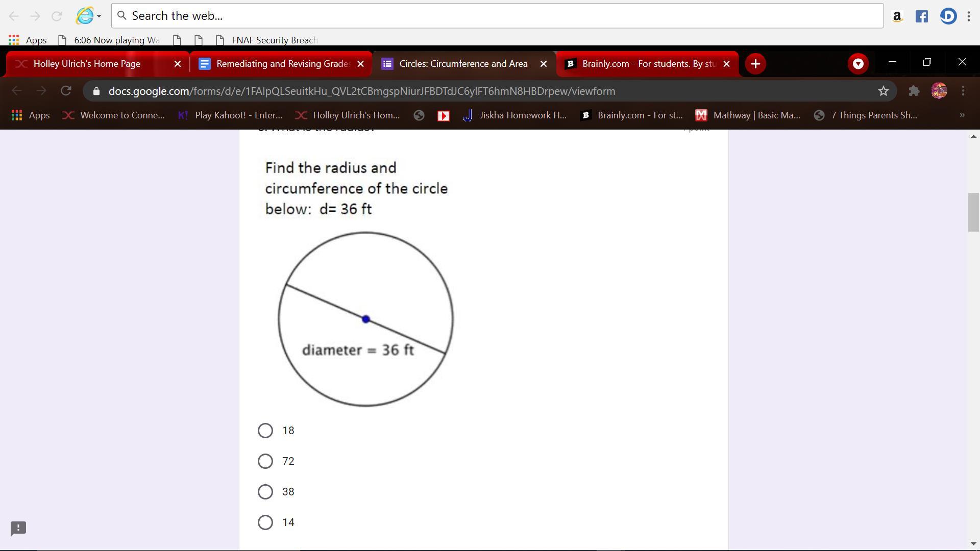The image size is (980, 551).
Task: Choose the radio button labeled 38
Action: 265,492
